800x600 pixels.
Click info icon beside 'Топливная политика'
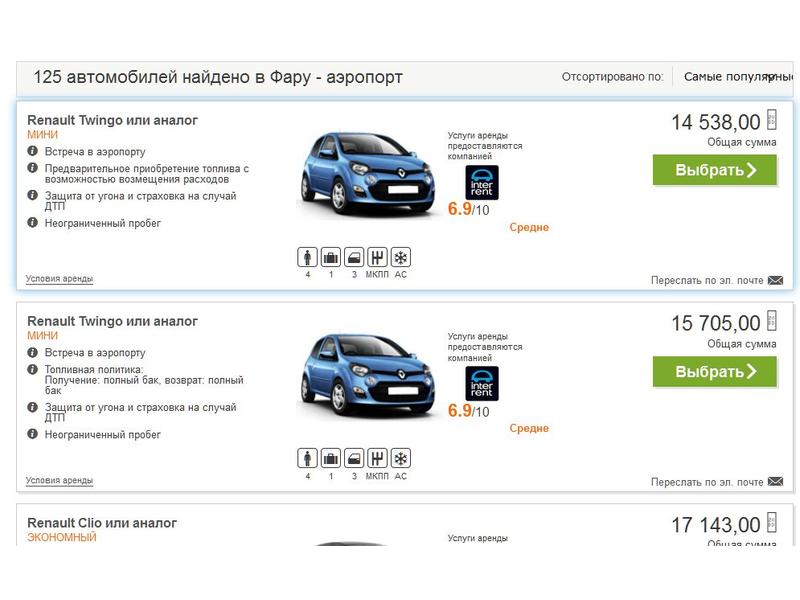(33, 369)
